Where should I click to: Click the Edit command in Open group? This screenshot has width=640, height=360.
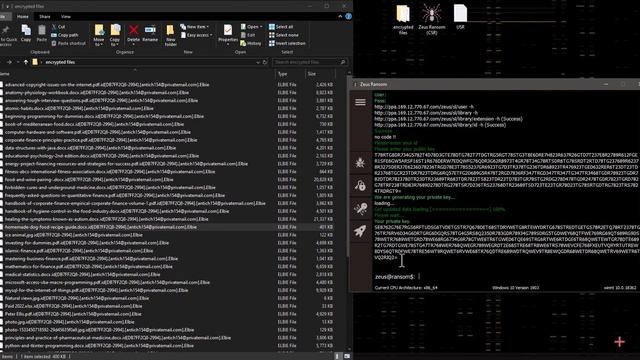248,35
